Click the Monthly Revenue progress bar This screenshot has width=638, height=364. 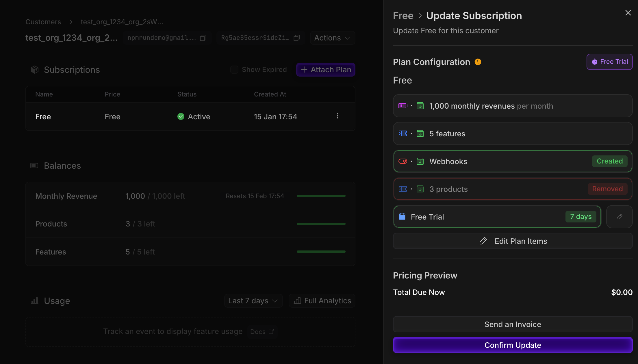coord(321,196)
